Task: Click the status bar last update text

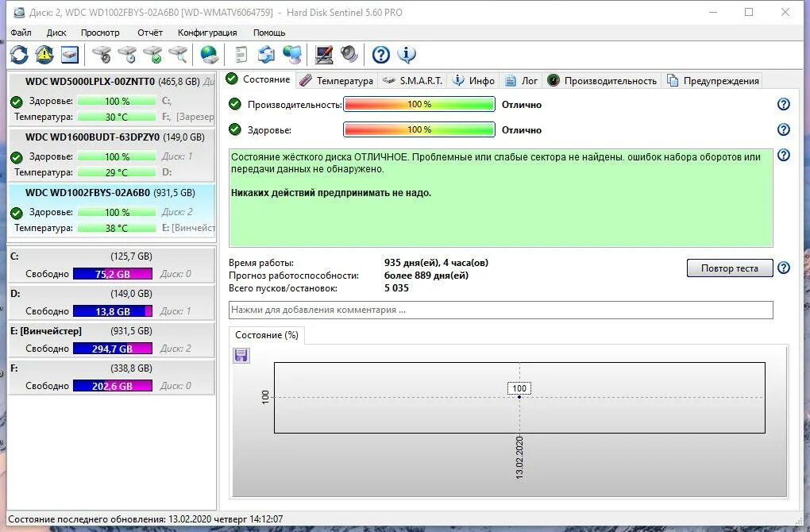Action: (x=145, y=519)
